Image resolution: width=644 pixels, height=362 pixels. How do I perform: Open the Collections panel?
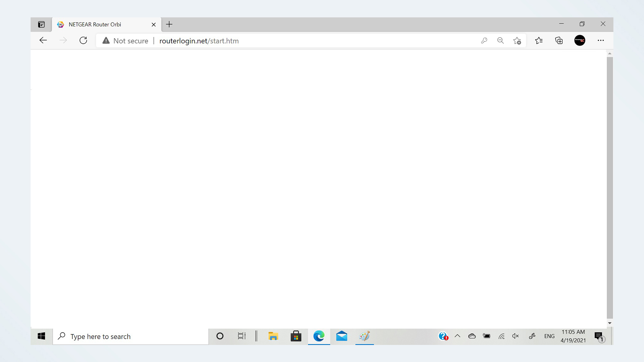coord(559,41)
